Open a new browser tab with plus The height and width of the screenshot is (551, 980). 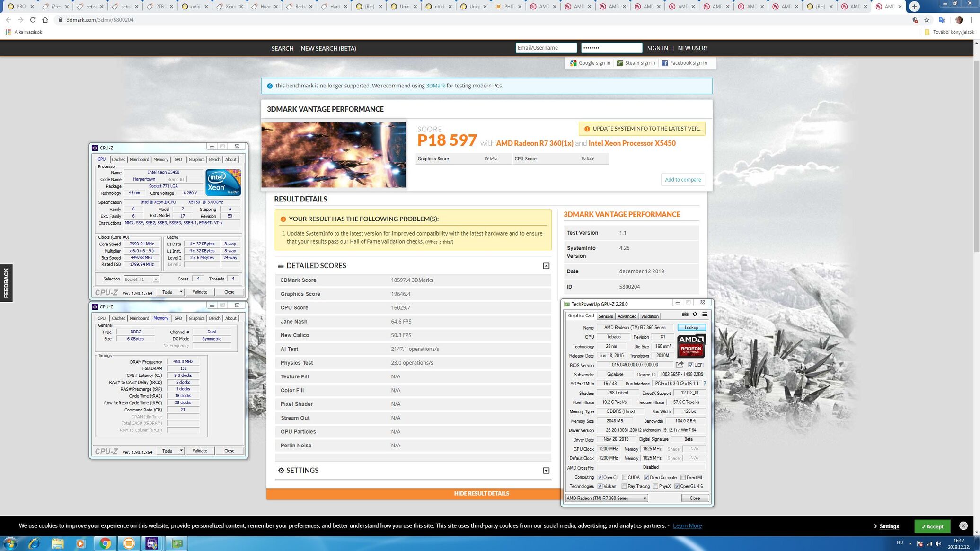pyautogui.click(x=914, y=6)
